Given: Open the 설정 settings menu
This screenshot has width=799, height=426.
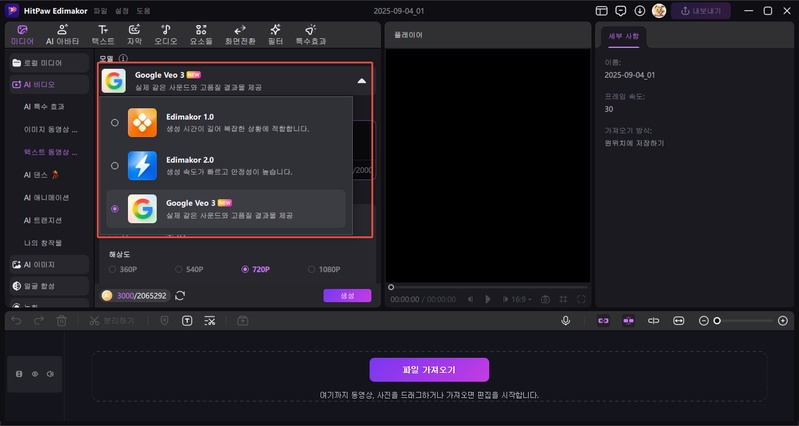Looking at the screenshot, I should click(x=122, y=11).
